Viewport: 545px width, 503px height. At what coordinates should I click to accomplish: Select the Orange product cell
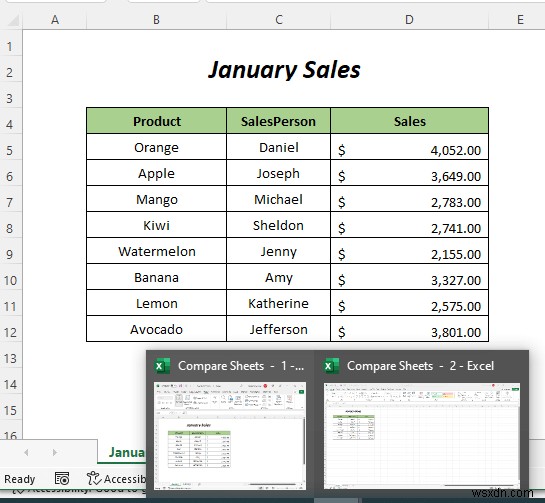pos(156,147)
